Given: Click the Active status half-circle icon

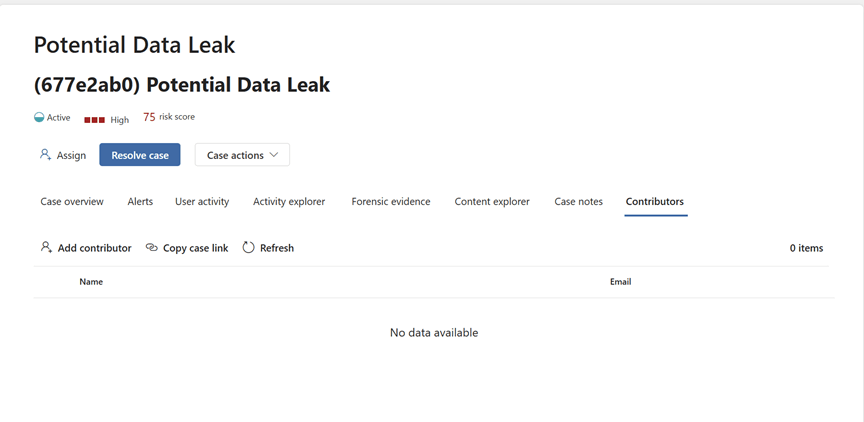Looking at the screenshot, I should click(x=39, y=118).
